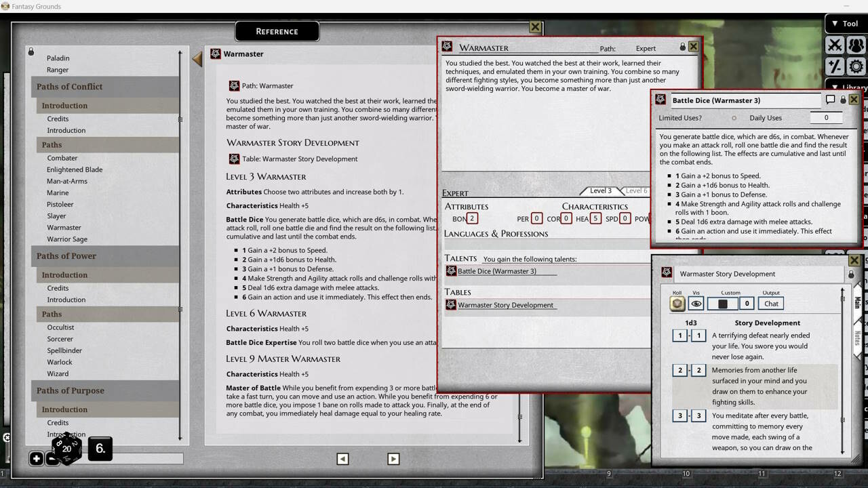868x488 pixels.
Task: Open the Party Sheet icon in Tool panel
Action: (x=856, y=45)
